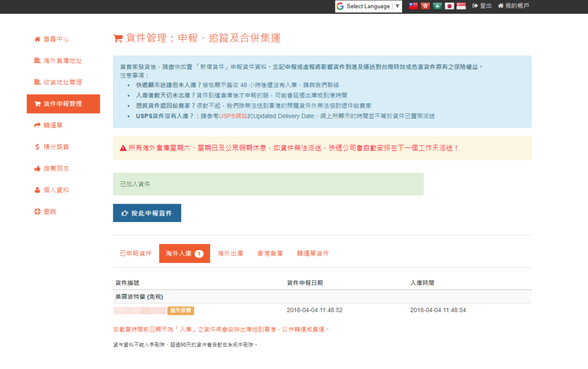Open 收貨地址管理 sidebar item
Viewport: 588px width, 369px height.
pyautogui.click(x=62, y=82)
